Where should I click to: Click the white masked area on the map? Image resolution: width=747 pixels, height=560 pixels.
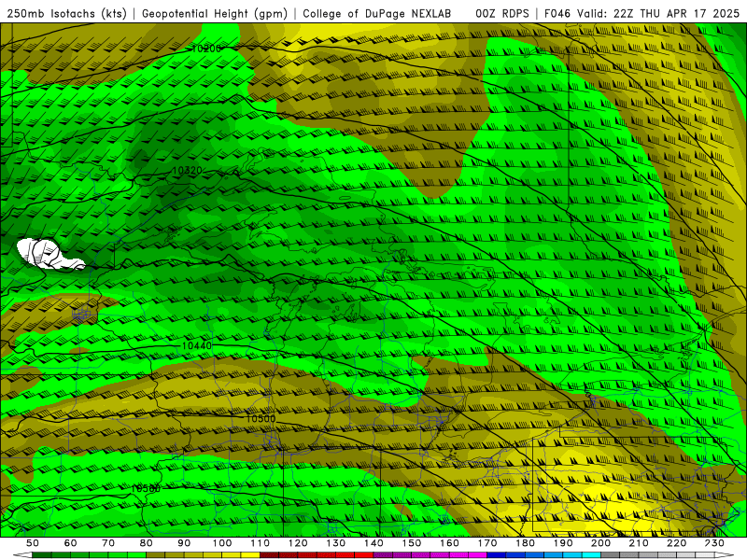tap(47, 255)
